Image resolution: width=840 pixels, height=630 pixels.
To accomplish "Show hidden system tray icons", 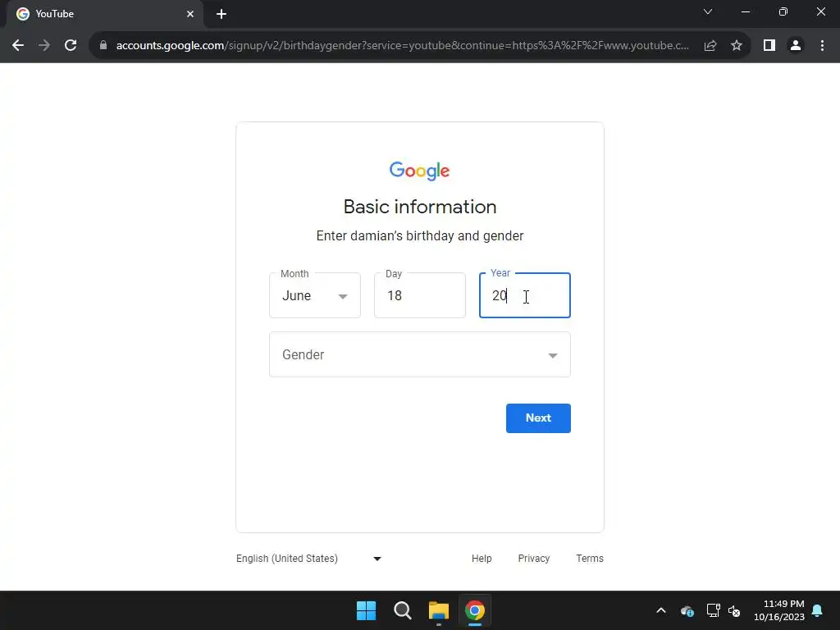I will 661,610.
